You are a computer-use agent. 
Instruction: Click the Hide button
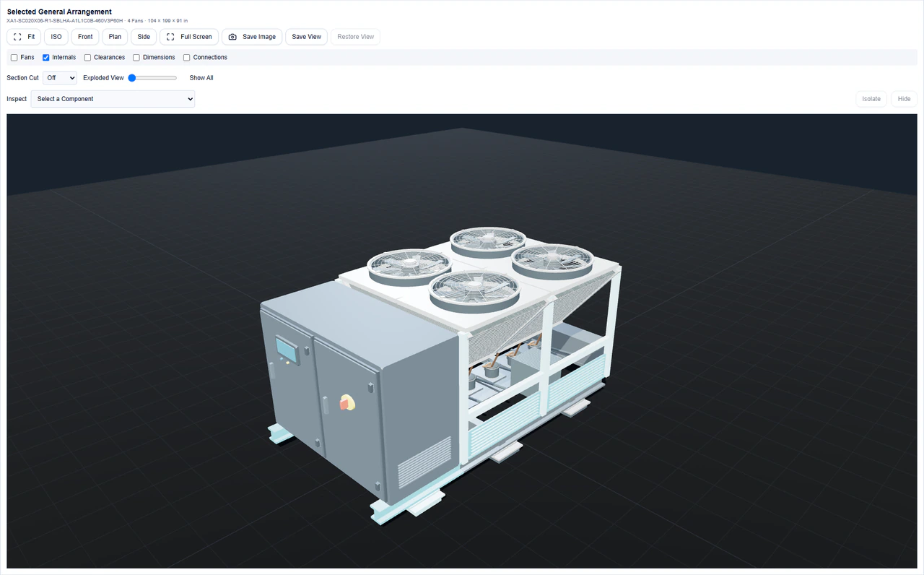point(904,99)
